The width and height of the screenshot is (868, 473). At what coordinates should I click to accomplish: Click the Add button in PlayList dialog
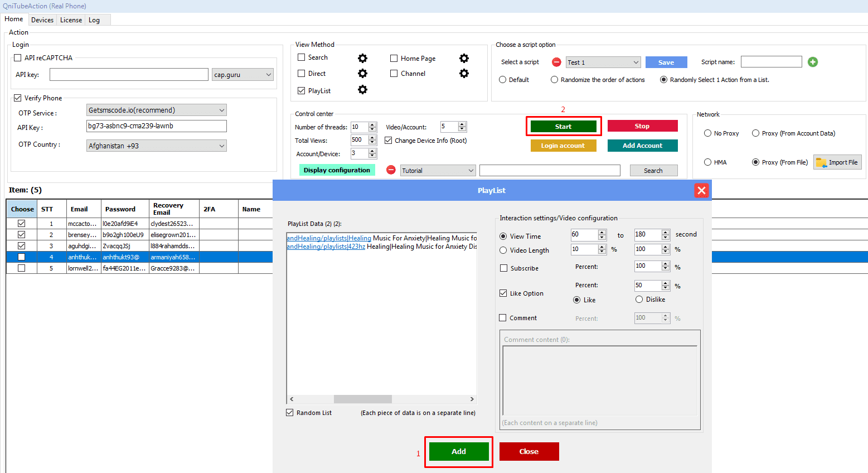point(459,451)
